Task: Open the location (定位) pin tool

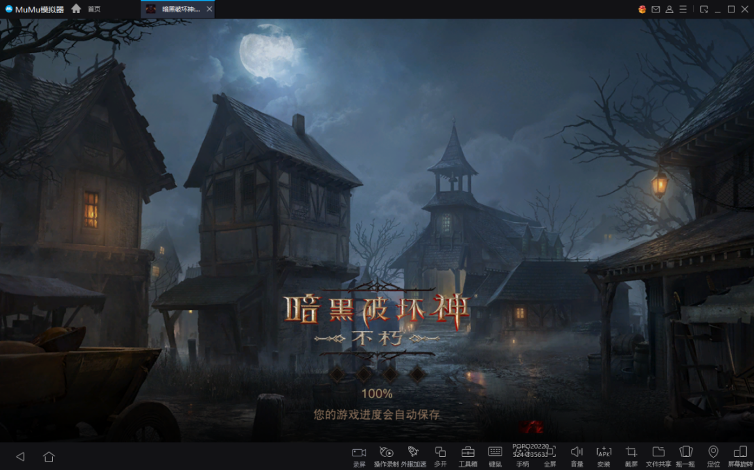Action: [x=713, y=453]
